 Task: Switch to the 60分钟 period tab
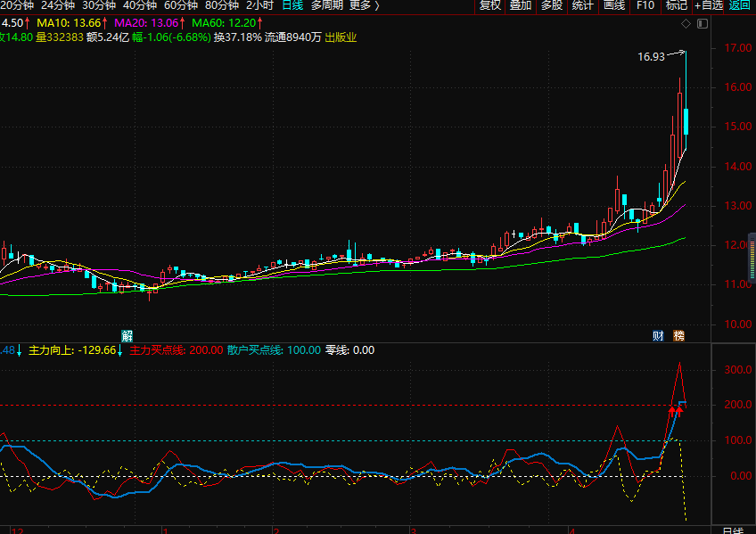[x=181, y=5]
